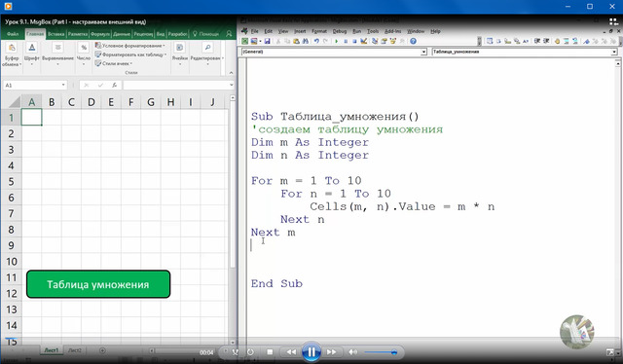The width and height of the screenshot is (623, 364).
Task: Open Стили ячеек dropdown
Action: pos(114,63)
